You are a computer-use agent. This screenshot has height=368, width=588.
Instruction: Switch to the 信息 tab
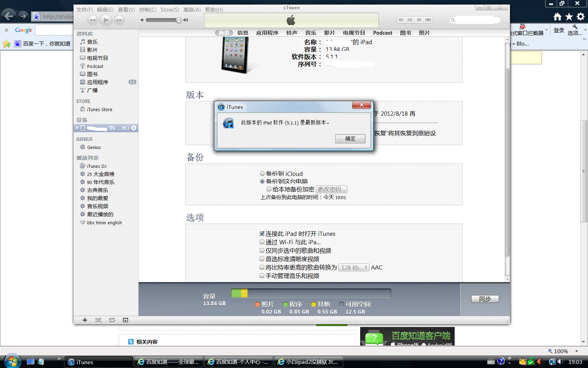(x=243, y=33)
